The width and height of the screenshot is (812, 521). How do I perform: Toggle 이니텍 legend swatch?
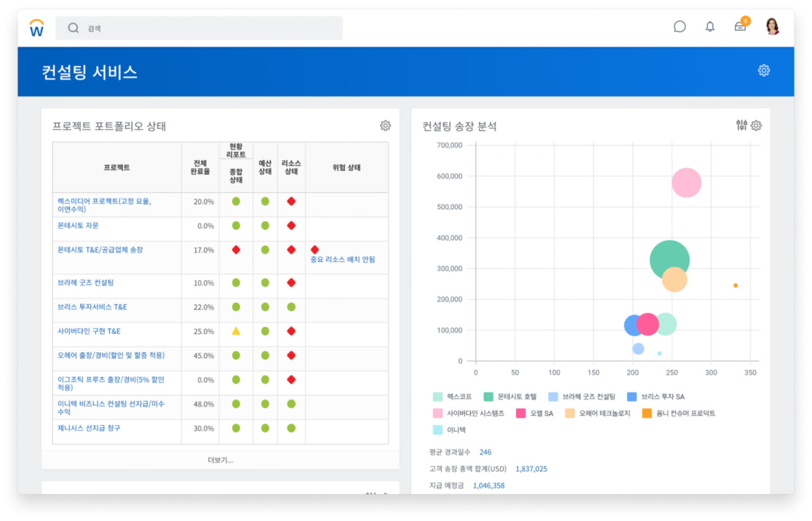(438, 430)
